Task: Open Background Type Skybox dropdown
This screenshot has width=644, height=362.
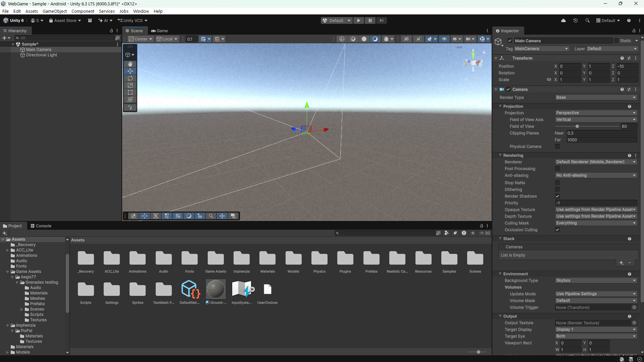Action: pyautogui.click(x=596, y=280)
